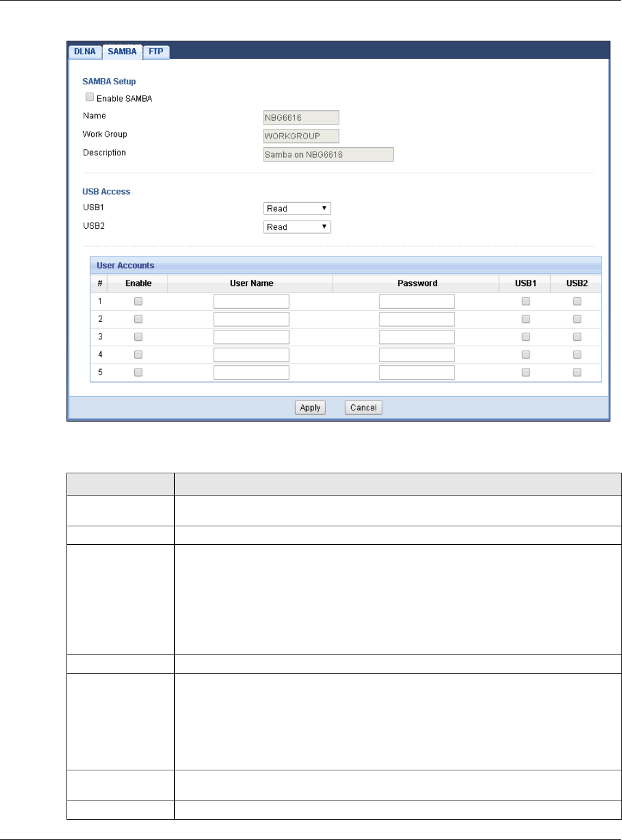Click the User Accounts heading

pos(126,266)
